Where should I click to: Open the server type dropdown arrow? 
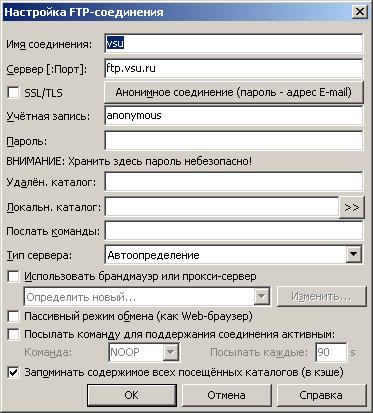pos(353,255)
